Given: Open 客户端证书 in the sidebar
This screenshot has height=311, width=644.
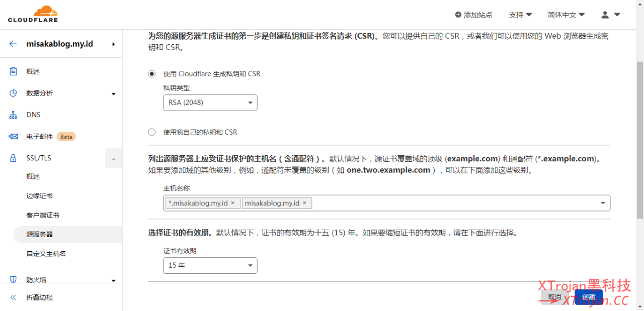Looking at the screenshot, I should click(x=43, y=215).
